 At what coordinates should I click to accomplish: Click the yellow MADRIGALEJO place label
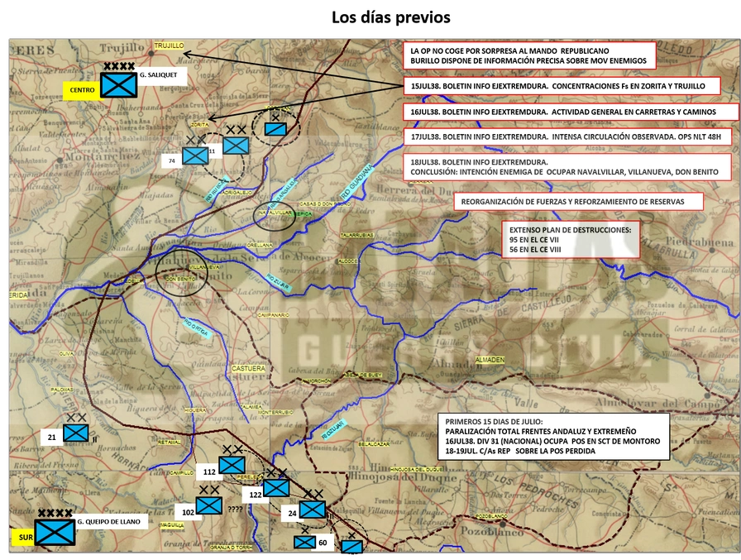[237, 193]
